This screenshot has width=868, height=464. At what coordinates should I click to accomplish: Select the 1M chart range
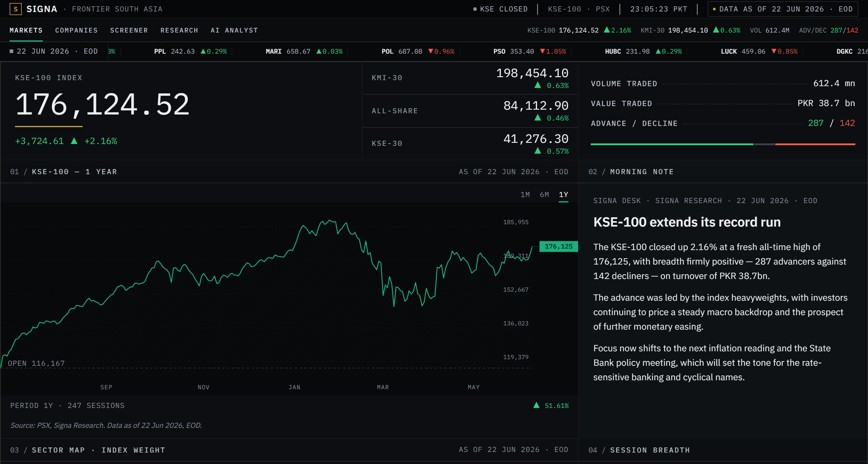click(525, 195)
